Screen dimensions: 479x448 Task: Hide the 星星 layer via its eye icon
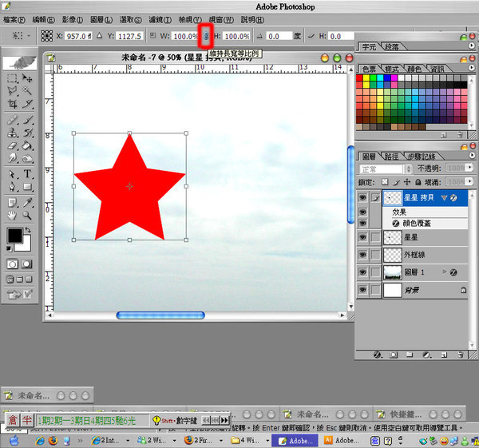click(363, 237)
